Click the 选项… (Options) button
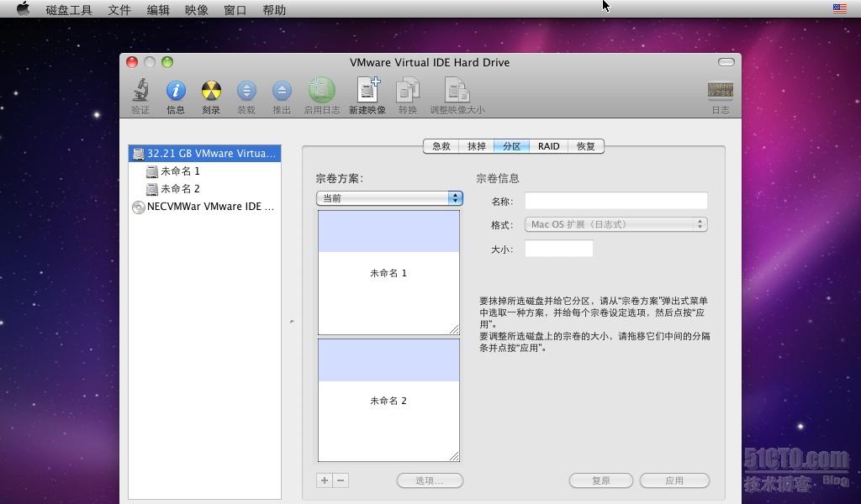The width and height of the screenshot is (861, 504). click(430, 480)
